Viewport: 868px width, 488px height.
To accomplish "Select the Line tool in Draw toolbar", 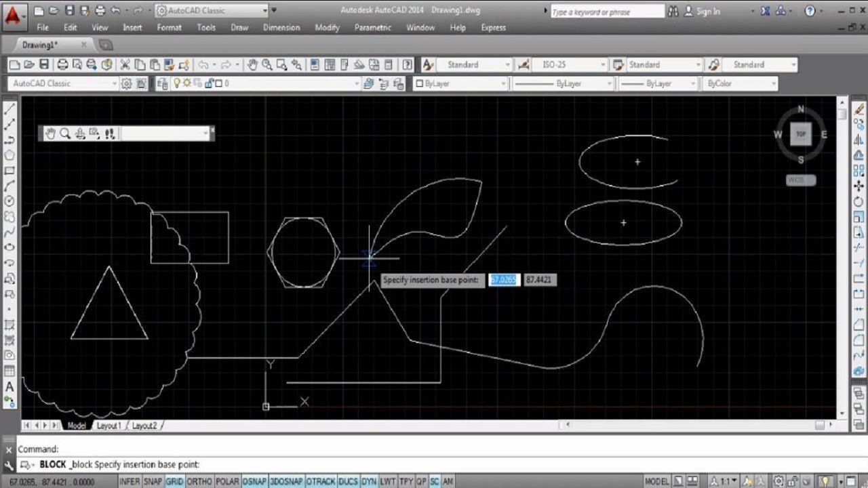I will (x=9, y=109).
